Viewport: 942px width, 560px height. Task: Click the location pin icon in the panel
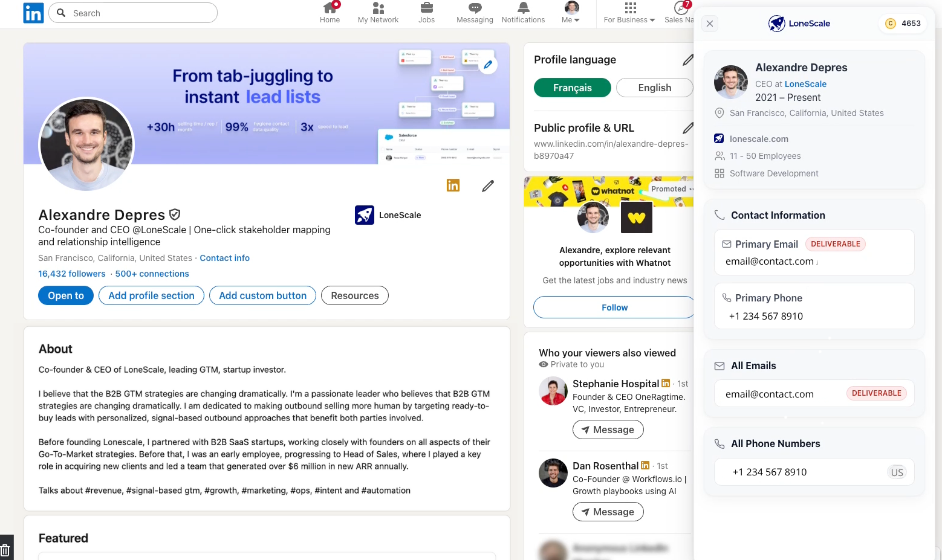[x=719, y=113]
